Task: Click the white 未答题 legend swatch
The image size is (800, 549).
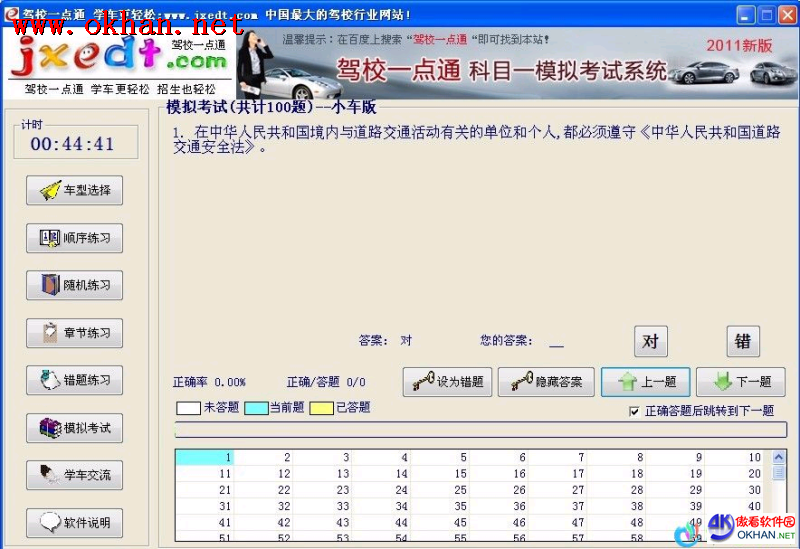Action: (x=188, y=408)
